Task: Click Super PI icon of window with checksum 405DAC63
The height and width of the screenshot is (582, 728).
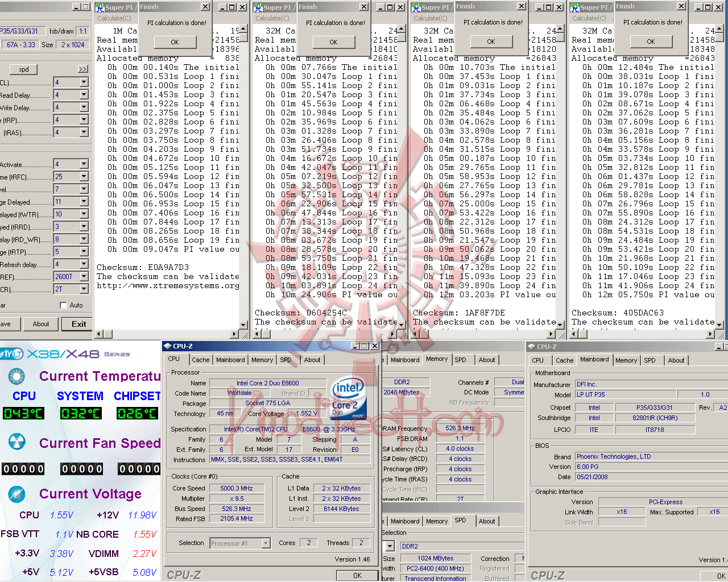Action: coord(574,7)
